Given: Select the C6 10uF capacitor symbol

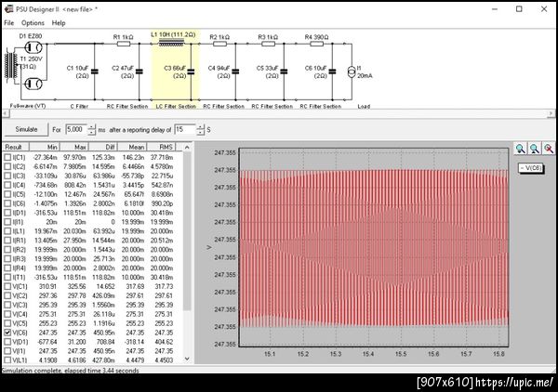Looking at the screenshot, I should point(332,72).
